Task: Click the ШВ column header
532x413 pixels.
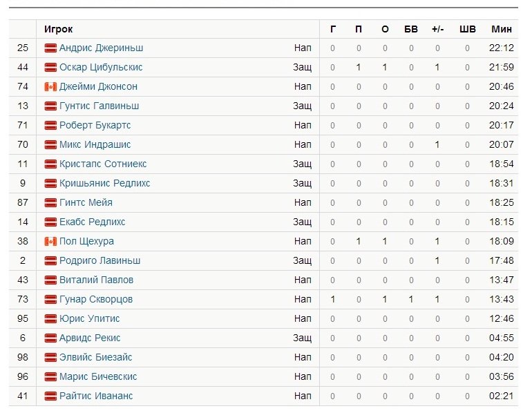Action: (x=468, y=29)
